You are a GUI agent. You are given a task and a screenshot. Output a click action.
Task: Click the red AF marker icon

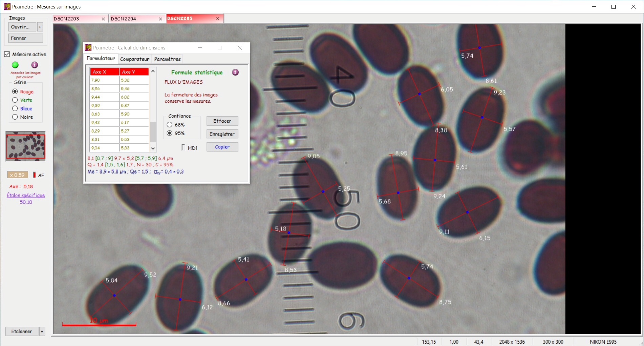[x=34, y=175]
